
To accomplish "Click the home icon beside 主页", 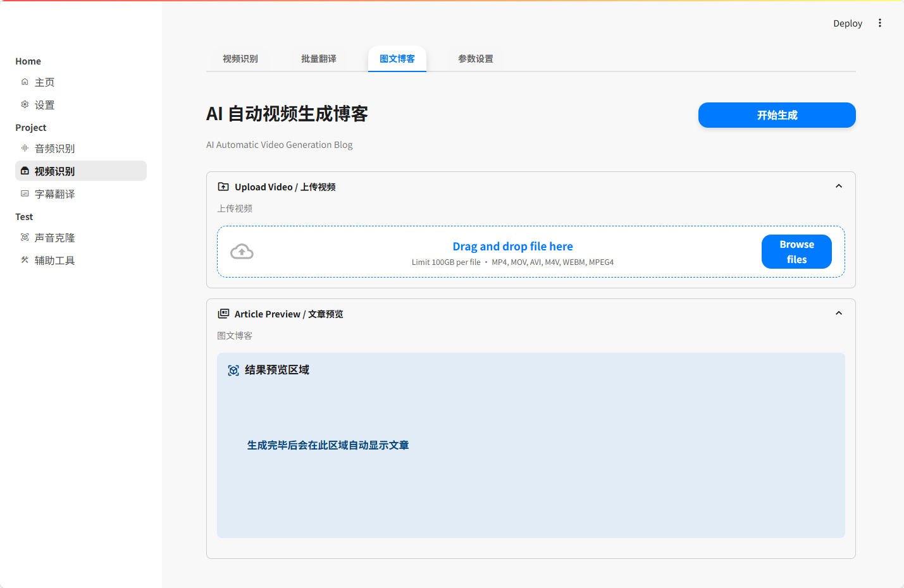I will point(25,82).
